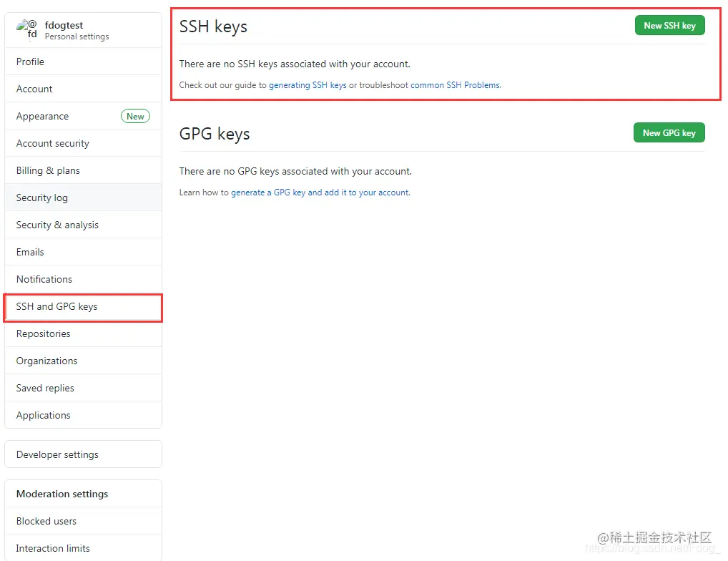Follow the generate a GPG key link

coord(320,192)
